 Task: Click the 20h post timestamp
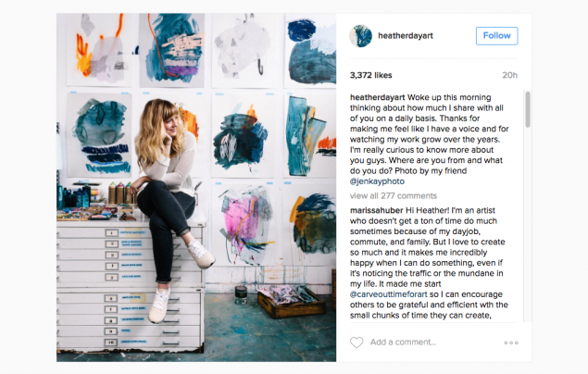tap(509, 75)
